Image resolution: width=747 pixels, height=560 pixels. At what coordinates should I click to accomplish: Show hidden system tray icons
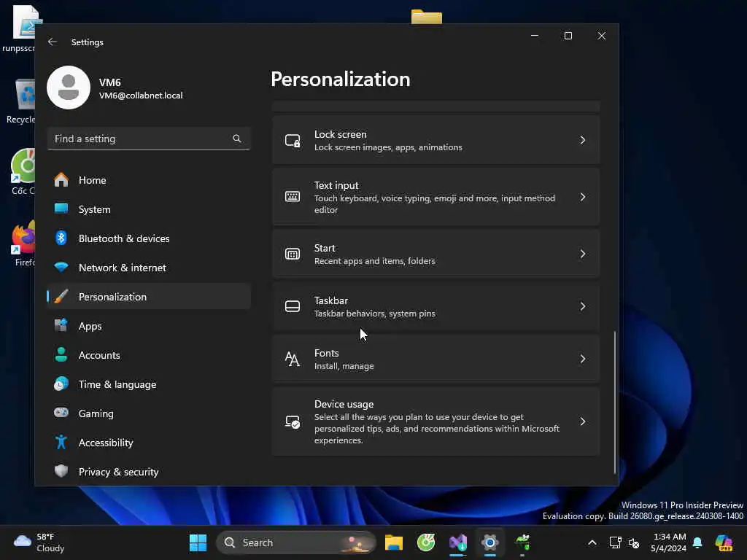(592, 542)
